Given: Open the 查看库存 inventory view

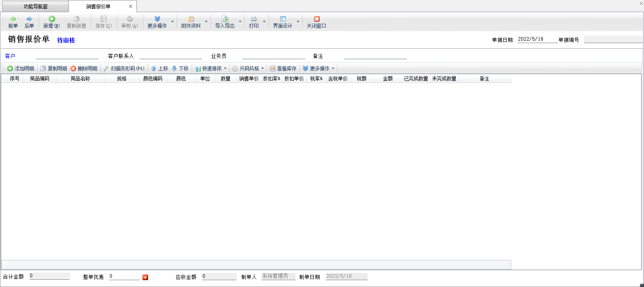Looking at the screenshot, I should pos(283,68).
